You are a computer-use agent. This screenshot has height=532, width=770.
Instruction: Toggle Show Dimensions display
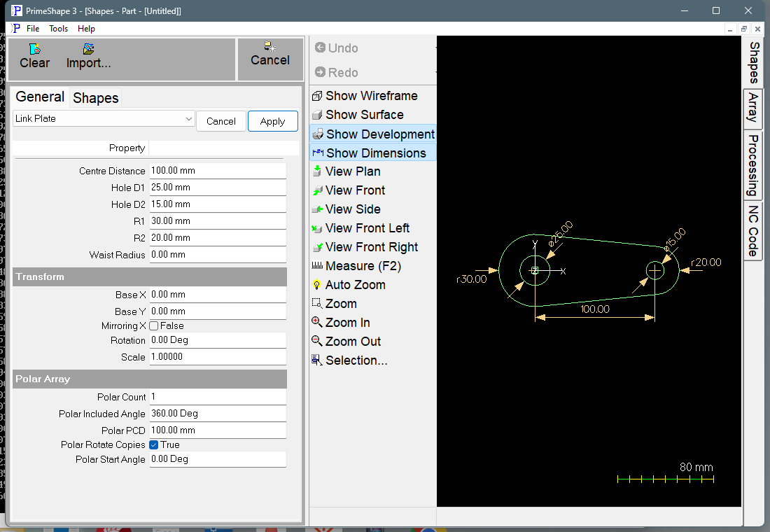(373, 153)
